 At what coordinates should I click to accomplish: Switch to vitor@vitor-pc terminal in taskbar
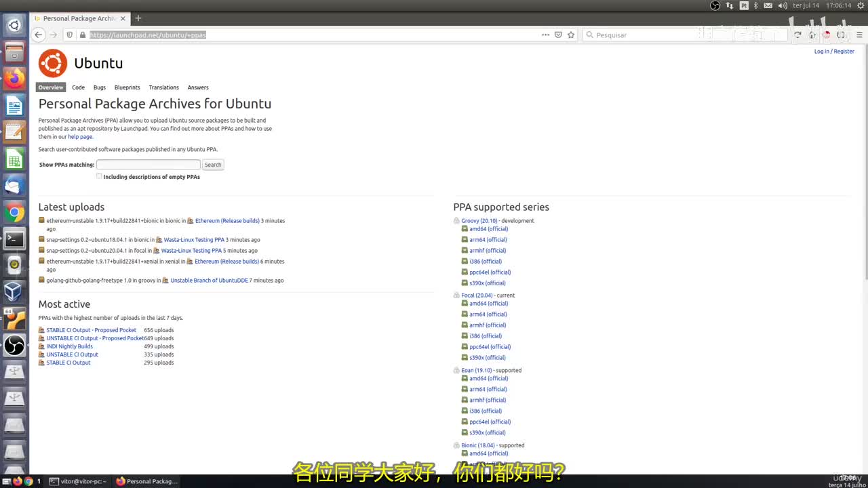[78, 481]
